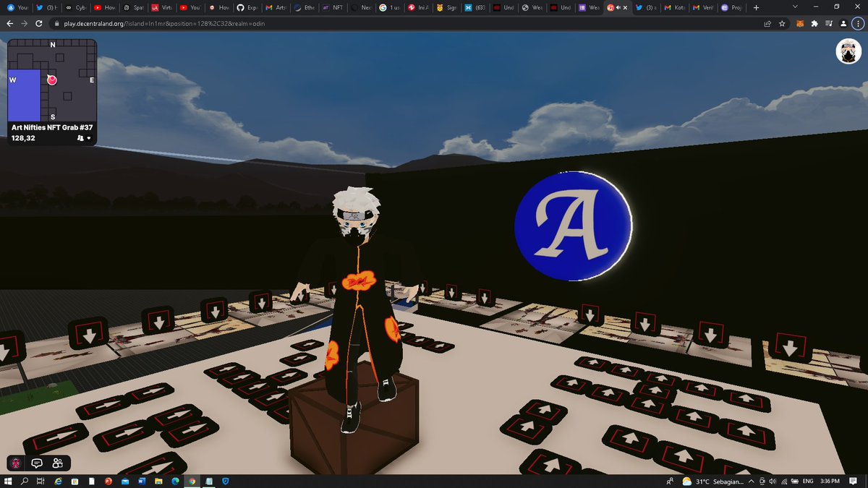Click the battery tray icon
868x488 pixels.
click(x=795, y=481)
